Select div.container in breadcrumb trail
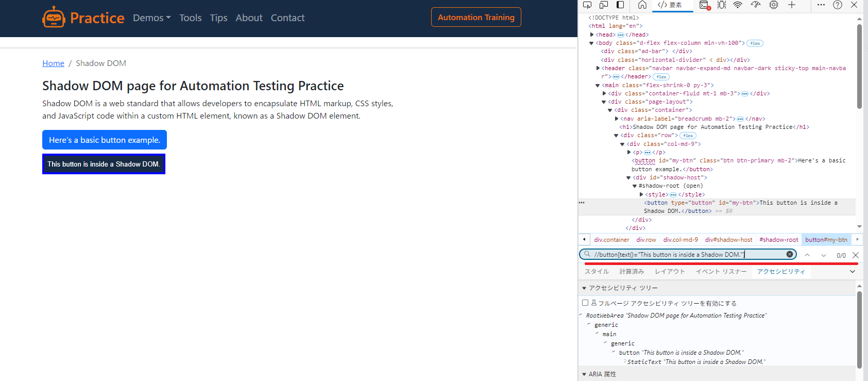This screenshot has height=381, width=868. [611, 240]
